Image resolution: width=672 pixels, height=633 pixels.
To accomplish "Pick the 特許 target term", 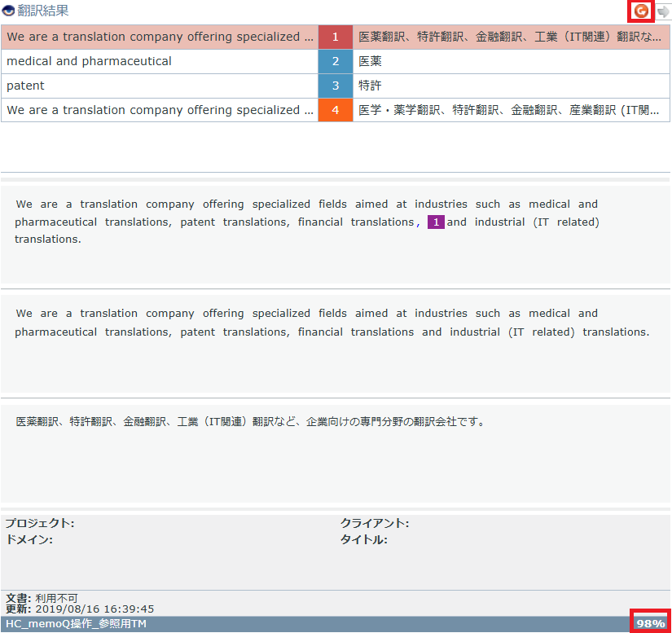I will [371, 86].
